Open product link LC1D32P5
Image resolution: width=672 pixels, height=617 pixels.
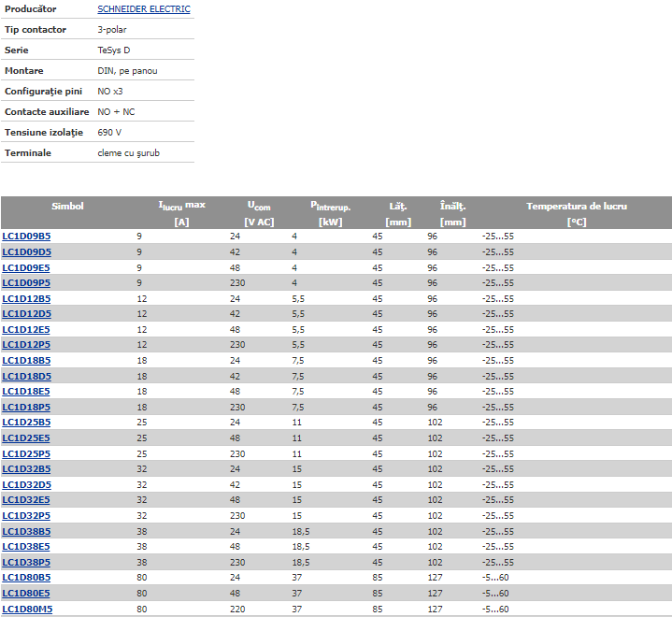point(26,516)
